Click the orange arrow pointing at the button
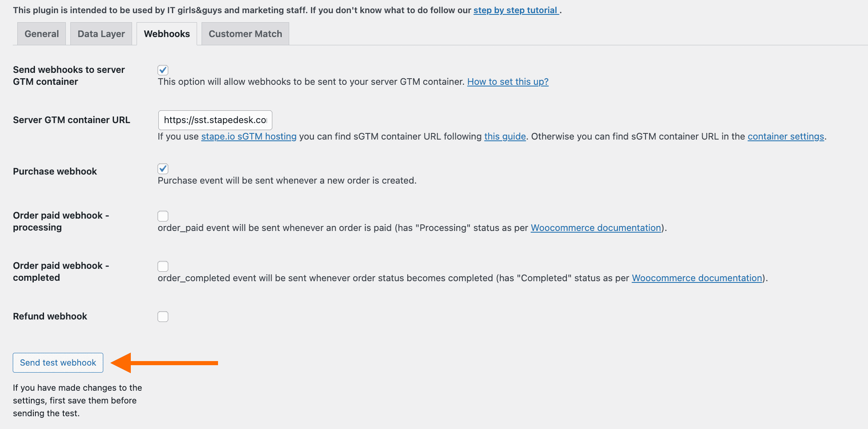This screenshot has width=868, height=429. [165, 363]
